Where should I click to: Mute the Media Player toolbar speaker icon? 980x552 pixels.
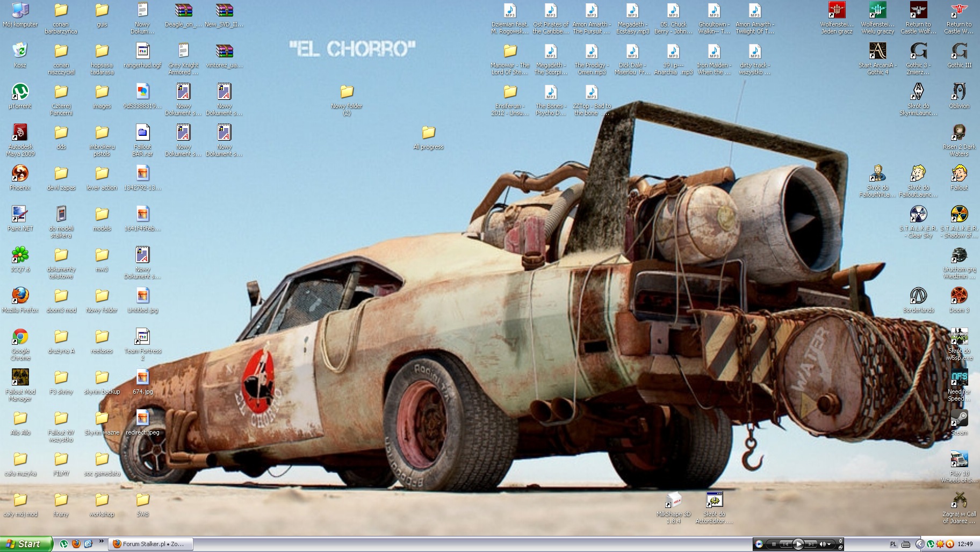point(823,544)
